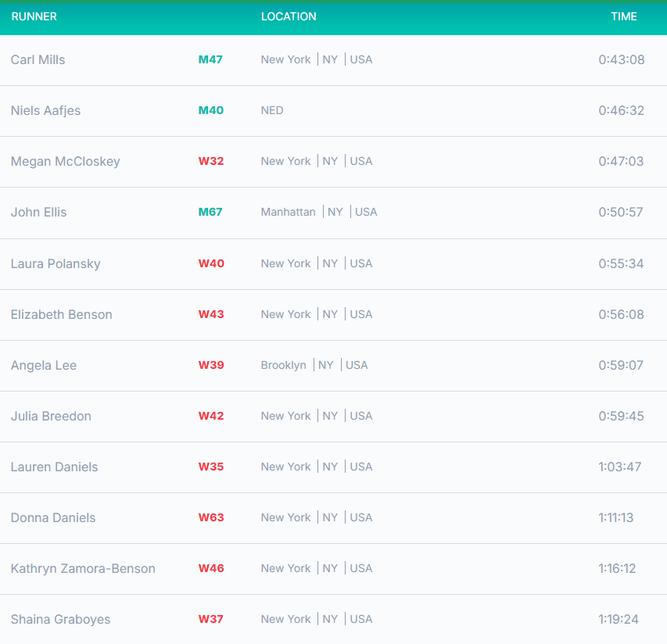Click the W35 age group label
Image resolution: width=667 pixels, height=644 pixels.
(x=211, y=467)
